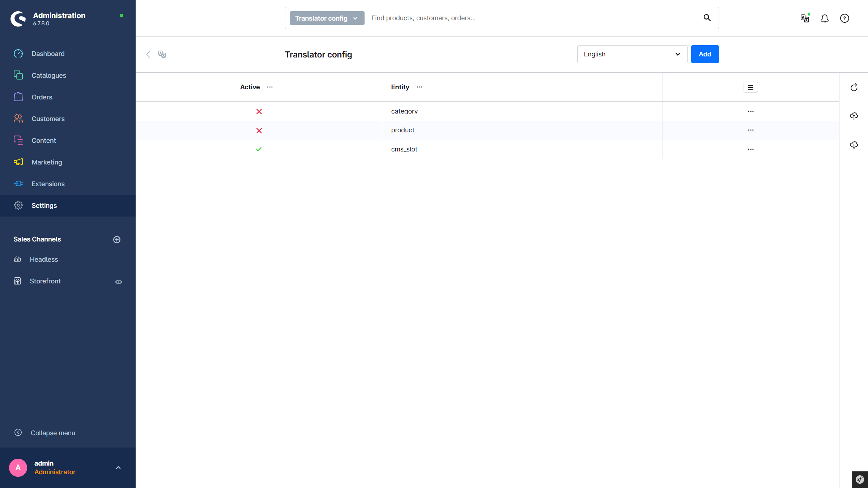Open Catalogues in the sidebar
The width and height of the screenshot is (868, 488).
(x=49, y=76)
